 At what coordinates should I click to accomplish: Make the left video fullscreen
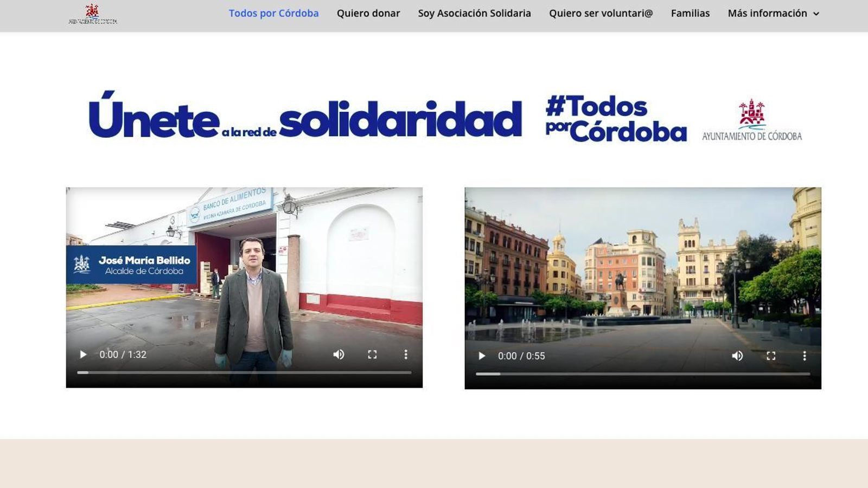click(x=373, y=354)
